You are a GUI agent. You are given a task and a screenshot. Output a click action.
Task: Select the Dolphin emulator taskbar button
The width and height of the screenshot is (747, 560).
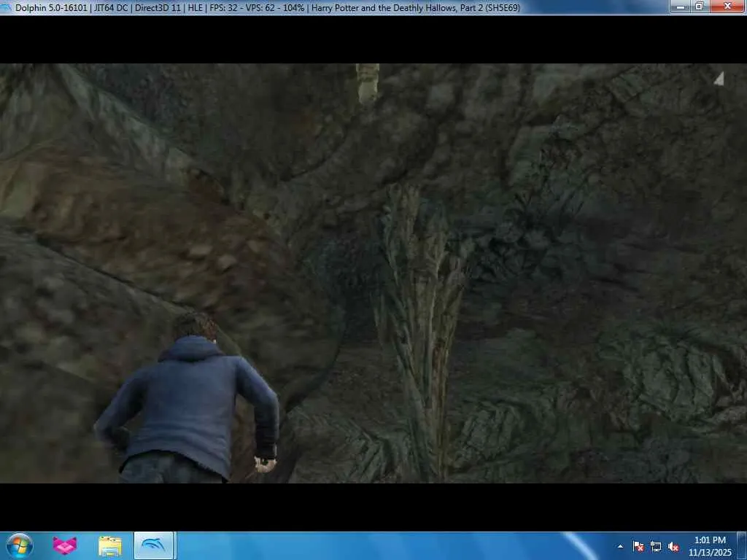153,545
